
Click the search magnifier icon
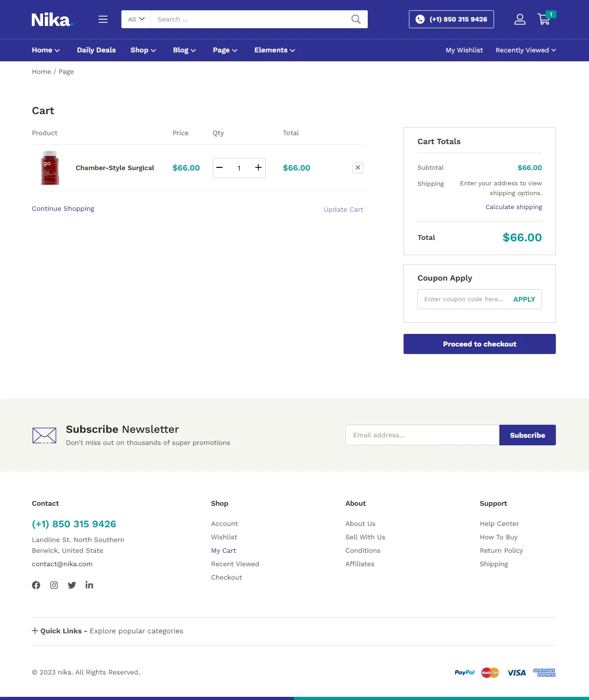(x=356, y=19)
